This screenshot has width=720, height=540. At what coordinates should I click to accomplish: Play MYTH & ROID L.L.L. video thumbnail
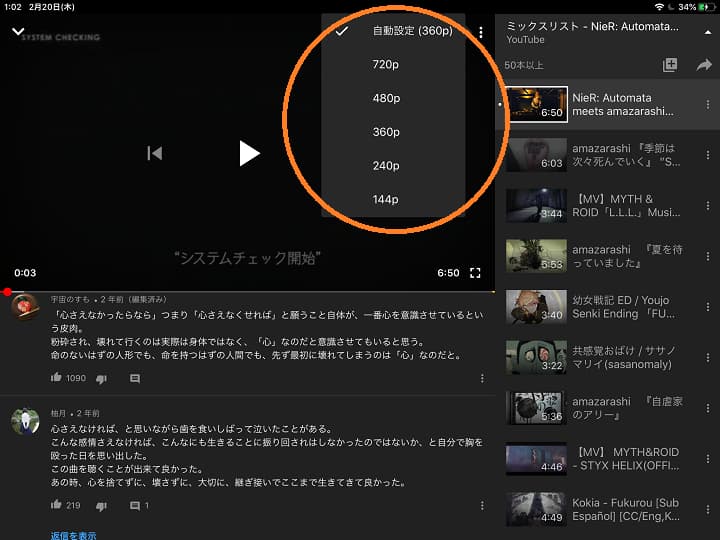tap(536, 205)
